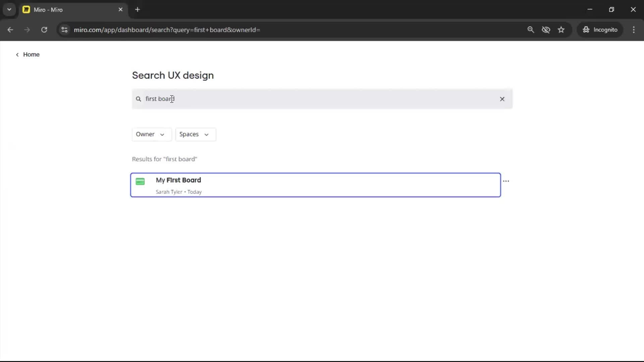Screen dimensions: 644x362
Task: Click the magnifier icon in search box
Action: pyautogui.click(x=139, y=99)
